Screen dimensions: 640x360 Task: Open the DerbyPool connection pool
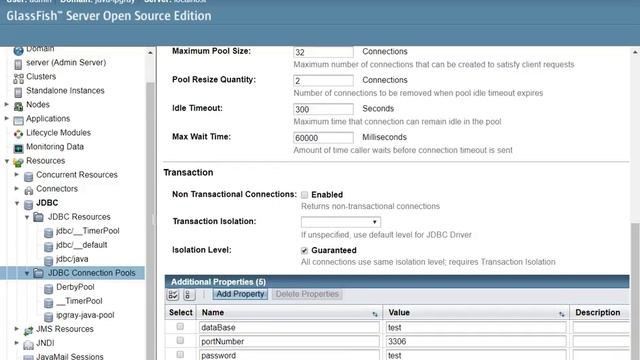[75, 287]
